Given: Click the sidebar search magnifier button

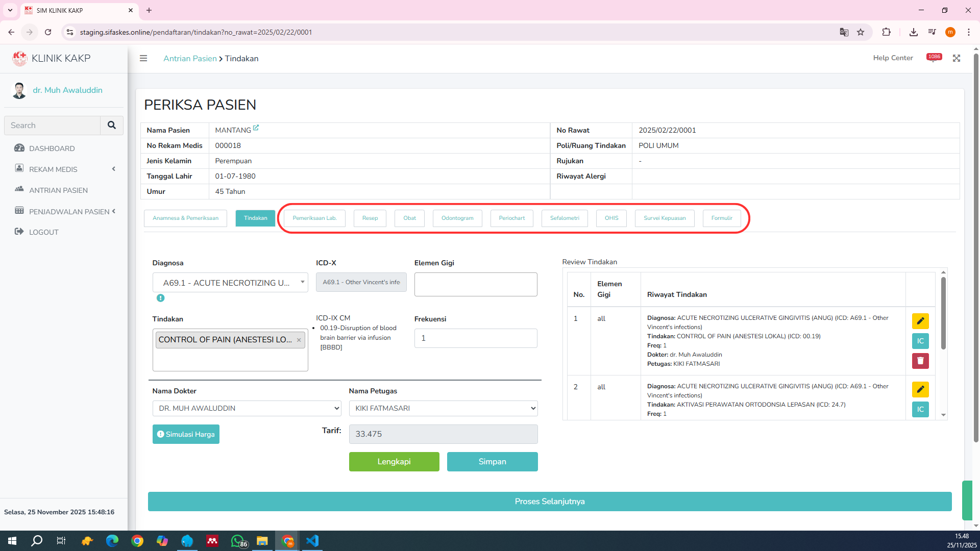Looking at the screenshot, I should tap(111, 125).
